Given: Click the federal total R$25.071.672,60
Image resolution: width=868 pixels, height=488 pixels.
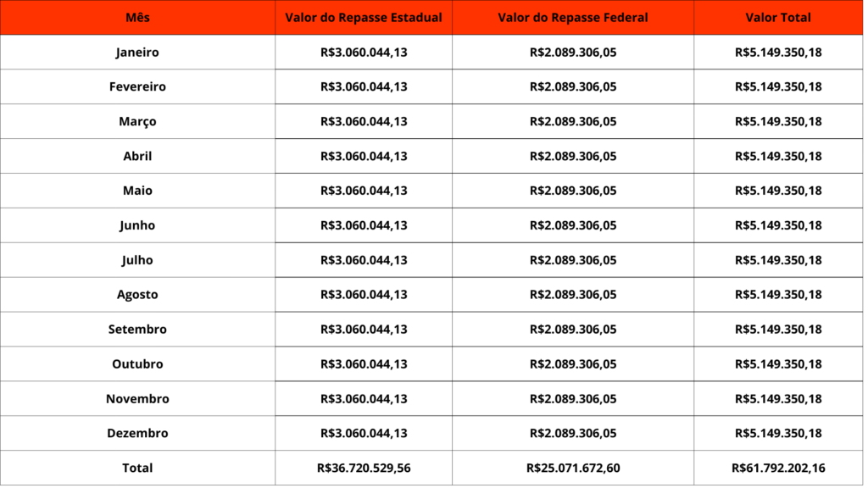Looking at the screenshot, I should (x=573, y=469).
